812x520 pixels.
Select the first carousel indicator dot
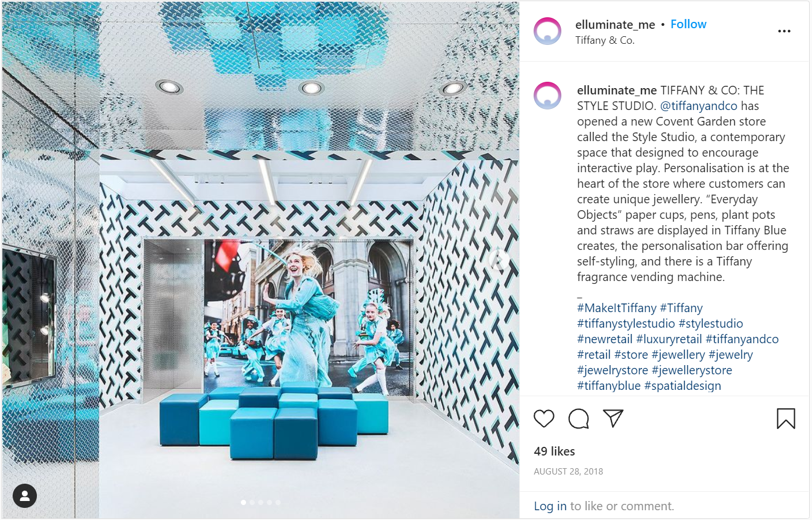coord(243,503)
